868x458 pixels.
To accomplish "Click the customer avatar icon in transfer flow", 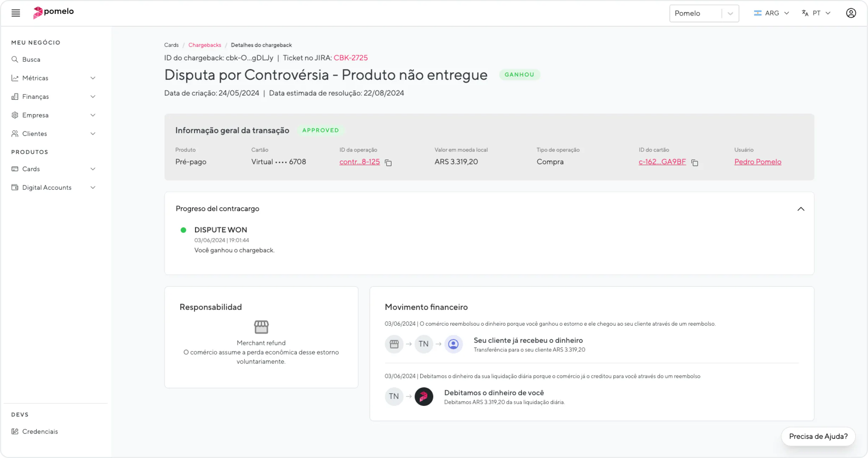I will click(453, 344).
